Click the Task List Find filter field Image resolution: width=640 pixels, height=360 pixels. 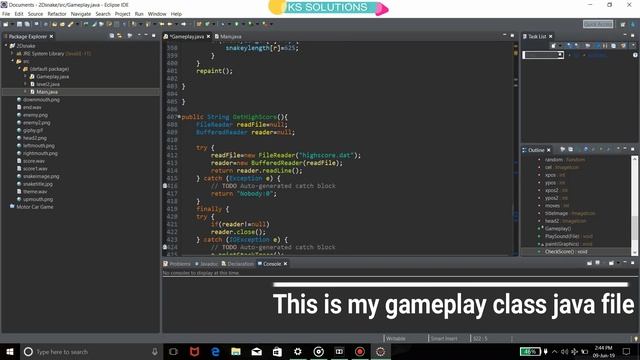[543, 55]
